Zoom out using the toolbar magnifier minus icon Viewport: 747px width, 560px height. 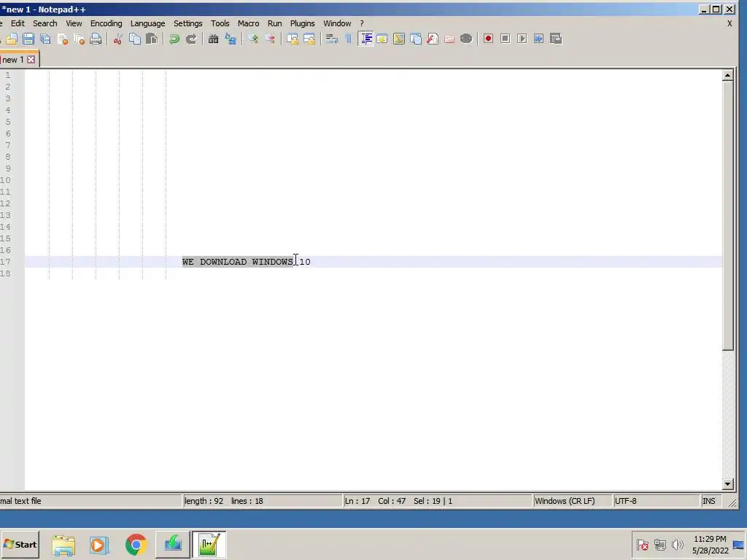(270, 39)
